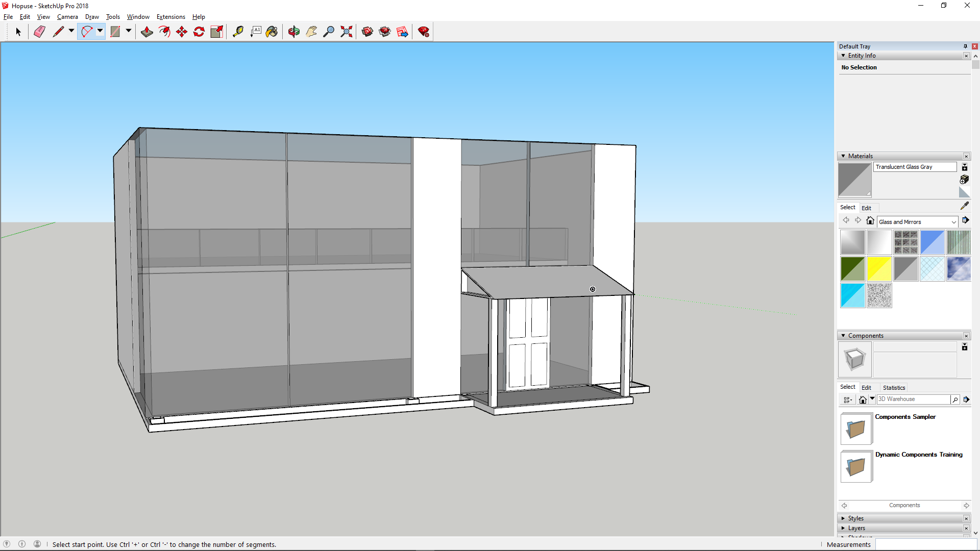This screenshot has height=551, width=980.
Task: Click the Zoom Extents tool
Action: pyautogui.click(x=346, y=32)
